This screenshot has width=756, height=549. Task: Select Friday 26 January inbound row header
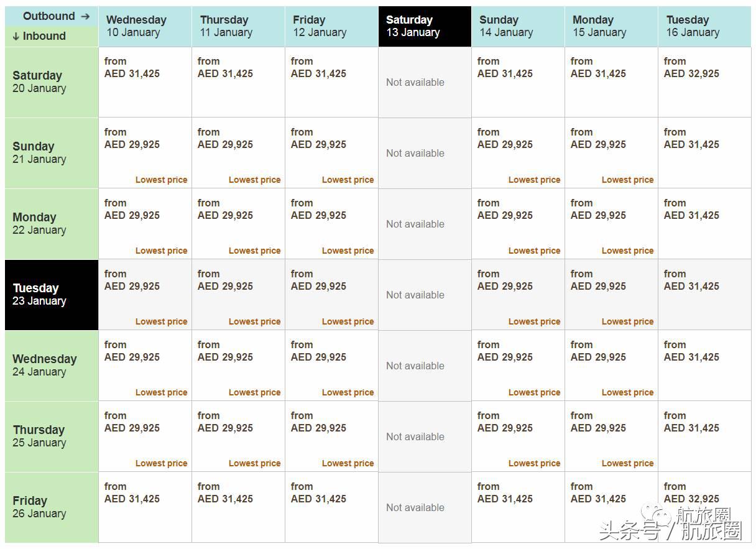pyautogui.click(x=51, y=507)
